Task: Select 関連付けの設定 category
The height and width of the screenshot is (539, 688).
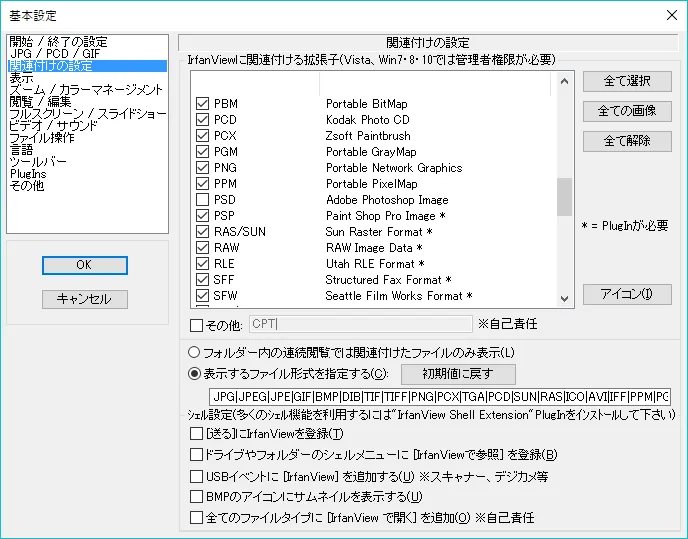Action: point(87,66)
